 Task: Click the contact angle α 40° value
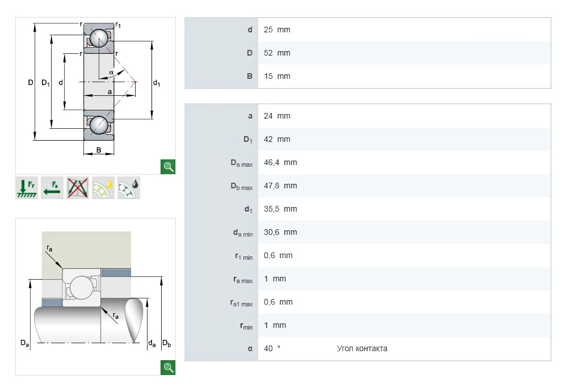tap(272, 348)
